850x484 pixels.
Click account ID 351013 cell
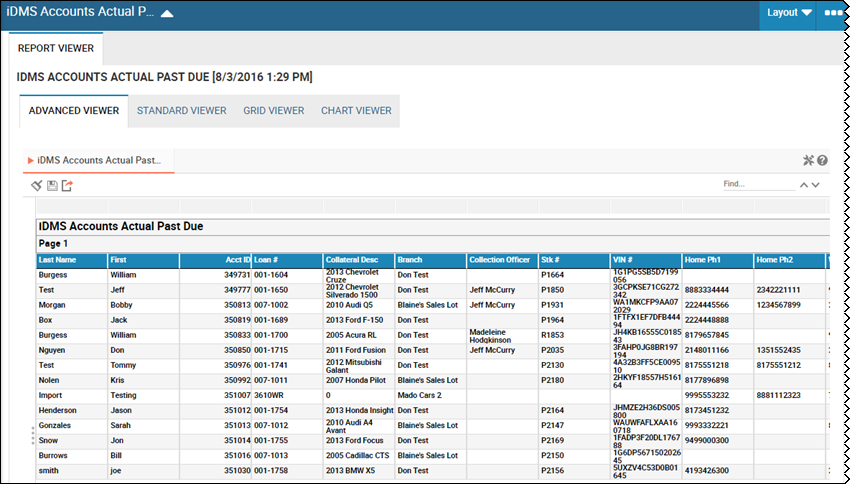pyautogui.click(x=215, y=426)
